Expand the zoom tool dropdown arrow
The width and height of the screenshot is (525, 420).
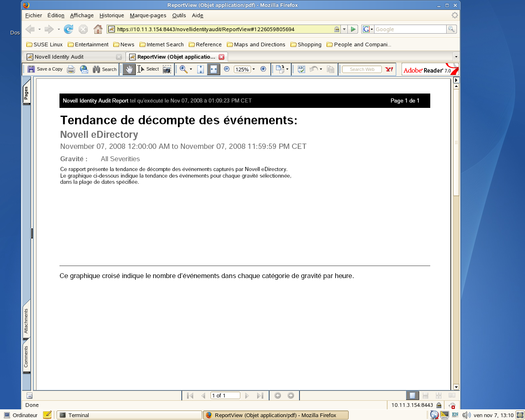click(191, 69)
